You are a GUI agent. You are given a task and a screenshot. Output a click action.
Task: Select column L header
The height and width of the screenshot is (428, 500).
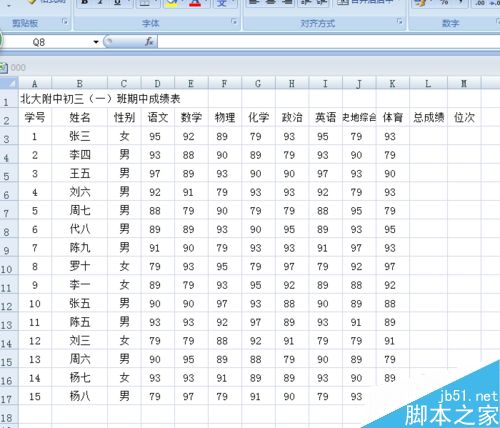tap(428, 83)
